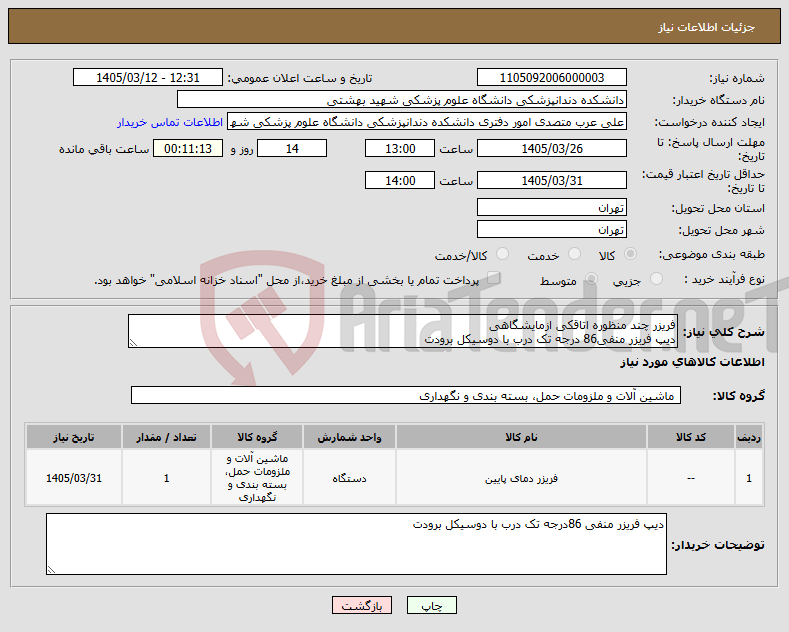Click the response deadline date 1405/03/26
The image size is (789, 632).
point(552,148)
